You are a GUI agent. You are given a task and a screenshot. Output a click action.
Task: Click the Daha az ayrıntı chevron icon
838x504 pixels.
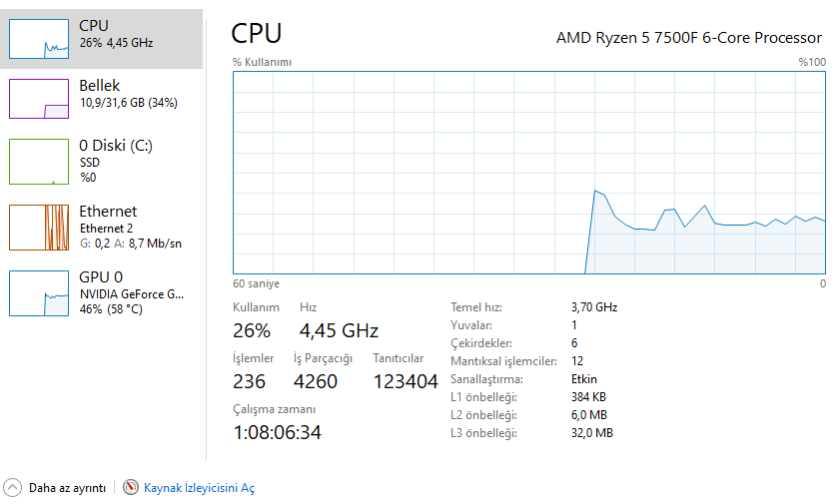13,488
